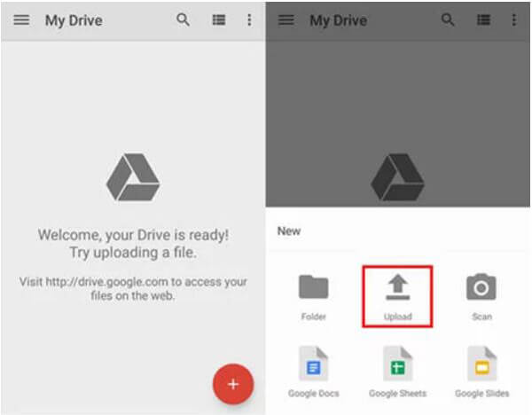The width and height of the screenshot is (532, 415).
Task: Click Drive logo in left welcome screen
Action: tap(133, 177)
